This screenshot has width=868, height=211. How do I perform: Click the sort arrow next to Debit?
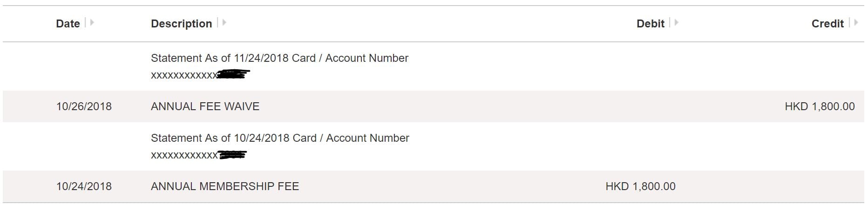coord(676,22)
